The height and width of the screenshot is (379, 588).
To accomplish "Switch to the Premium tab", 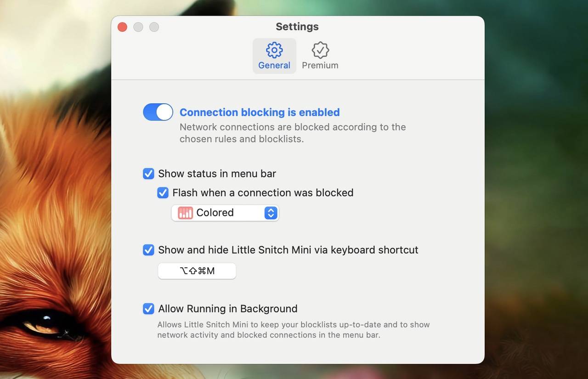I will pos(320,56).
